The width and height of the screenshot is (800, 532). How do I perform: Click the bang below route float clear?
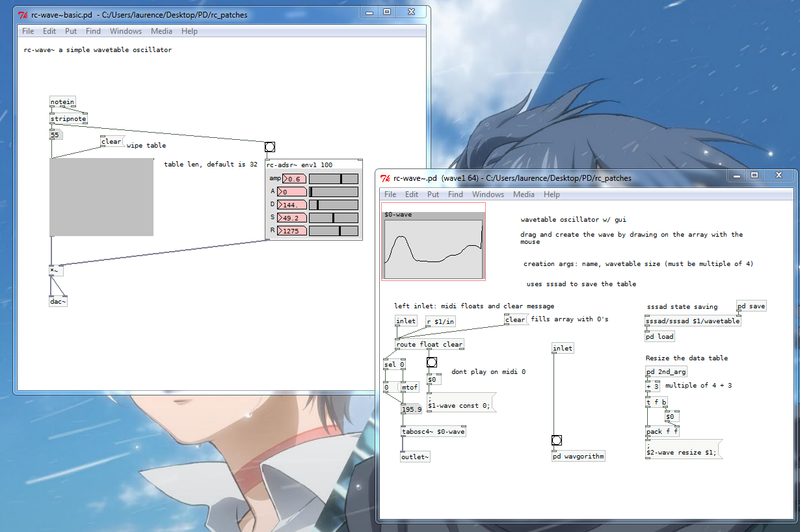point(432,362)
